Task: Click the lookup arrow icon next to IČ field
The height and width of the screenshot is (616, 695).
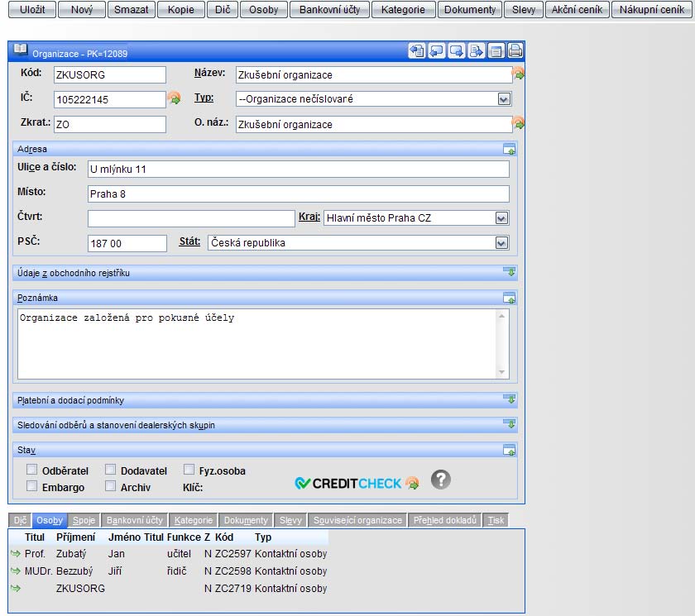Action: coord(175,98)
